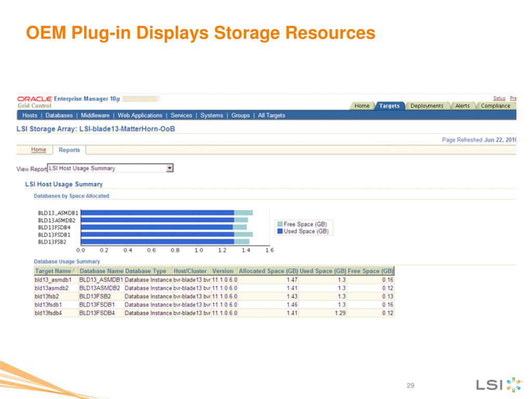Go to the Compliance tab

tap(495, 106)
